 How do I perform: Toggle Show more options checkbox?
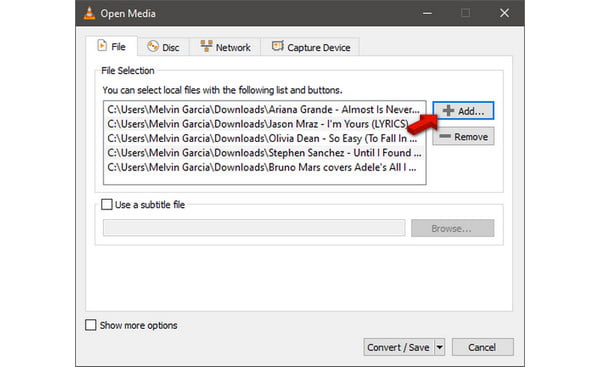(x=91, y=325)
